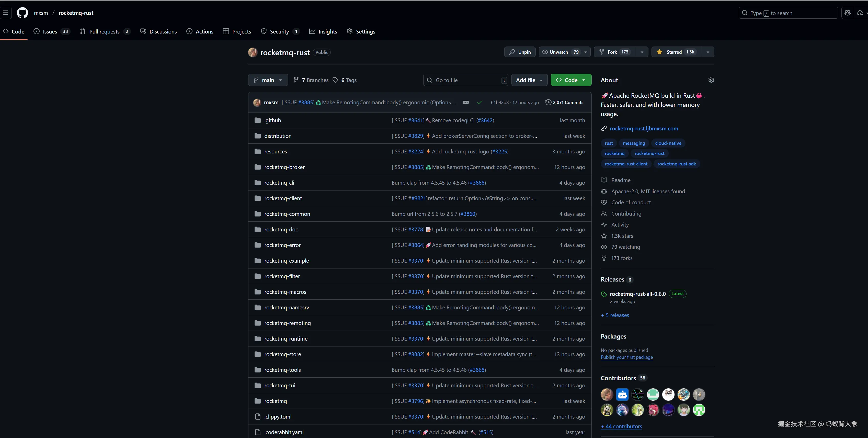Screen dimensions: 868x438
Task: Switch to the Pull requests tab
Action: 105,31
